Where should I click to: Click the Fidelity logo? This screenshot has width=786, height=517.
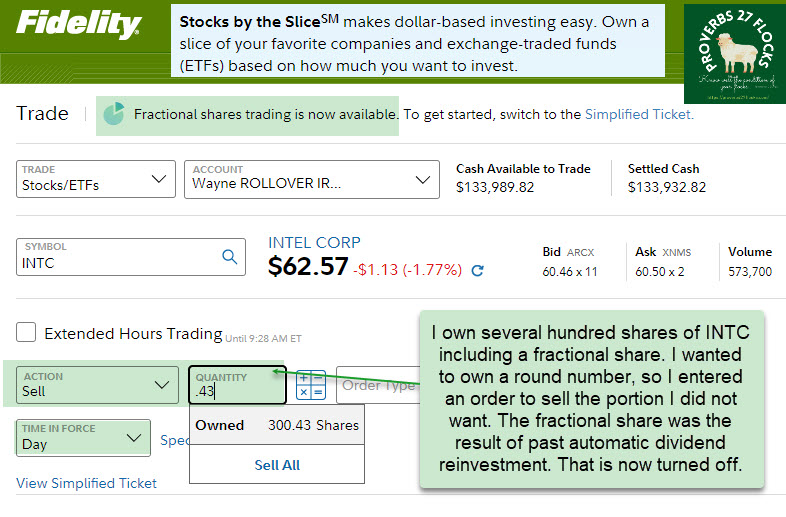(80, 25)
